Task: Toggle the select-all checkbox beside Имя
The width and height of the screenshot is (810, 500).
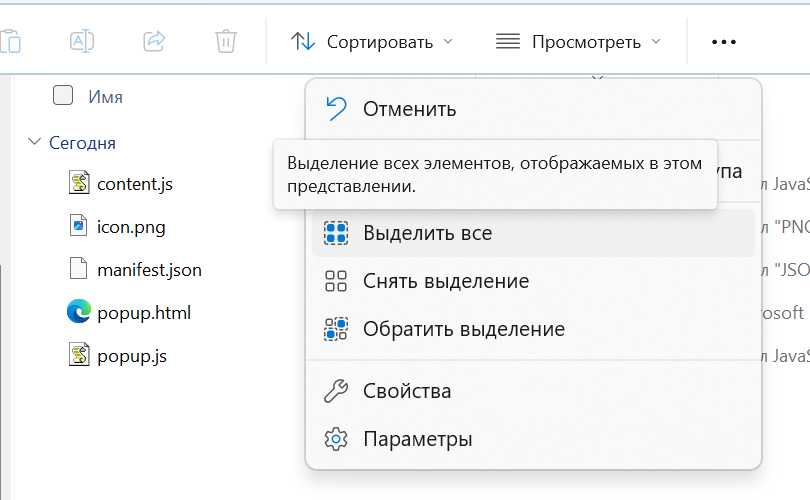Action: (x=63, y=96)
